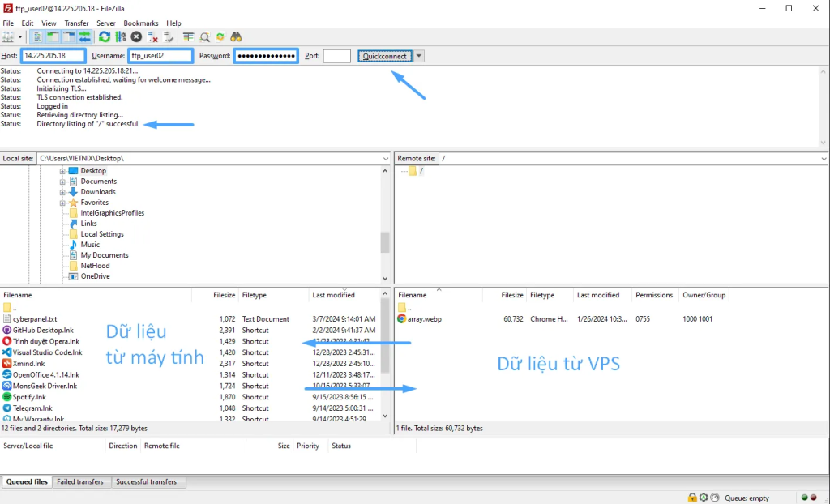Toggle the local directory tree view
The height and width of the screenshot is (504, 830).
click(53, 37)
